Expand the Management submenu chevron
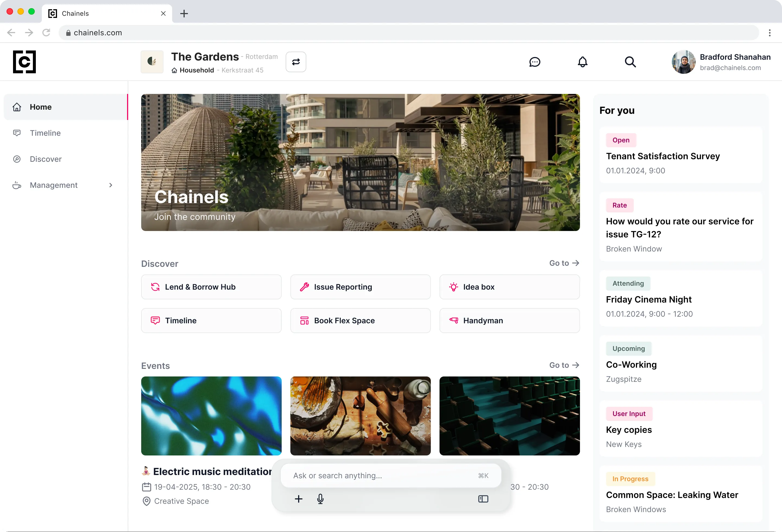The width and height of the screenshot is (782, 532). (111, 185)
